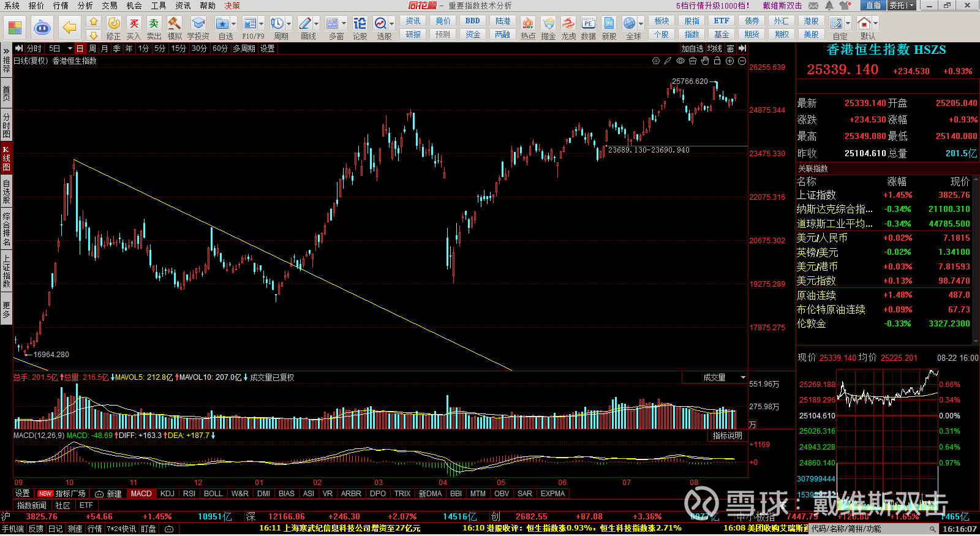Click the 修正 refresh icon
Screen dimensions: 980x536
click(114, 23)
